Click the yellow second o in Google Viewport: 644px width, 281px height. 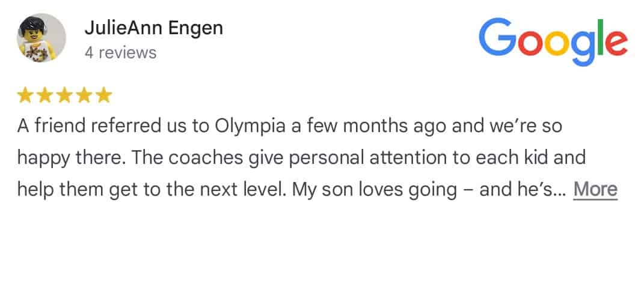pos(558,43)
